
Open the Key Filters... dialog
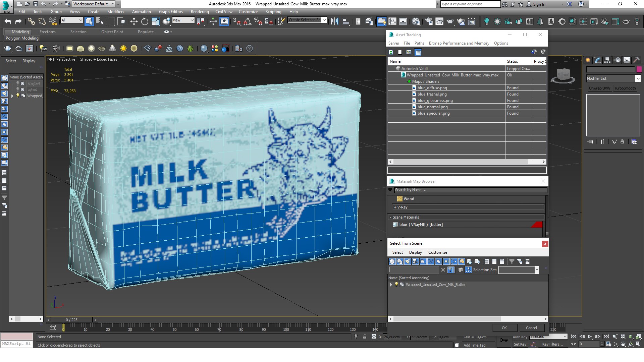pos(552,344)
